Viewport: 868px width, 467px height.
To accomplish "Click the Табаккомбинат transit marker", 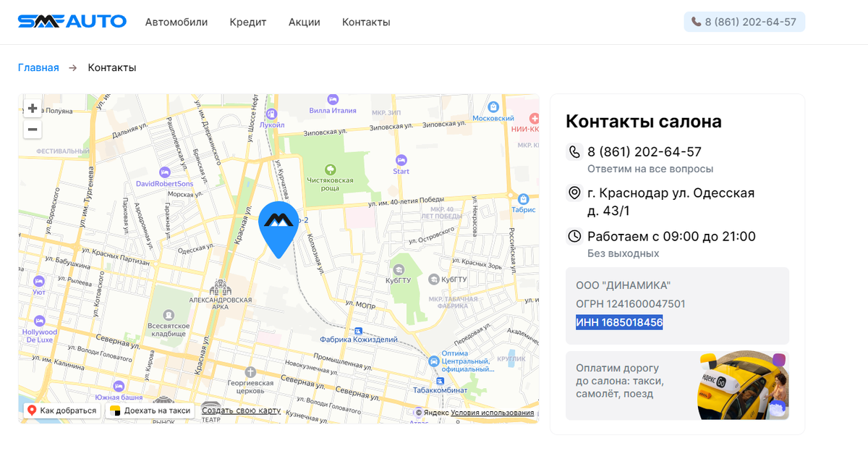I will pos(441,380).
